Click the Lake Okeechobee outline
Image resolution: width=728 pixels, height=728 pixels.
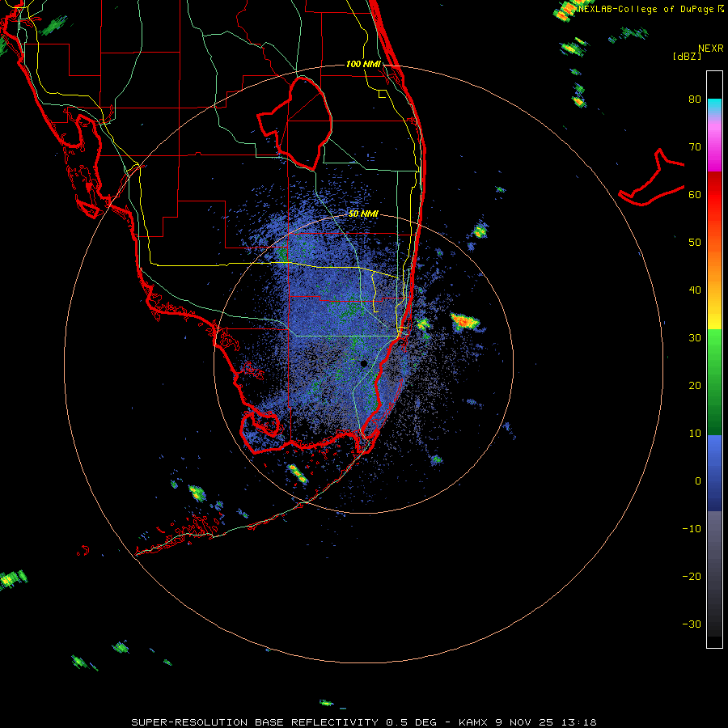(296, 124)
